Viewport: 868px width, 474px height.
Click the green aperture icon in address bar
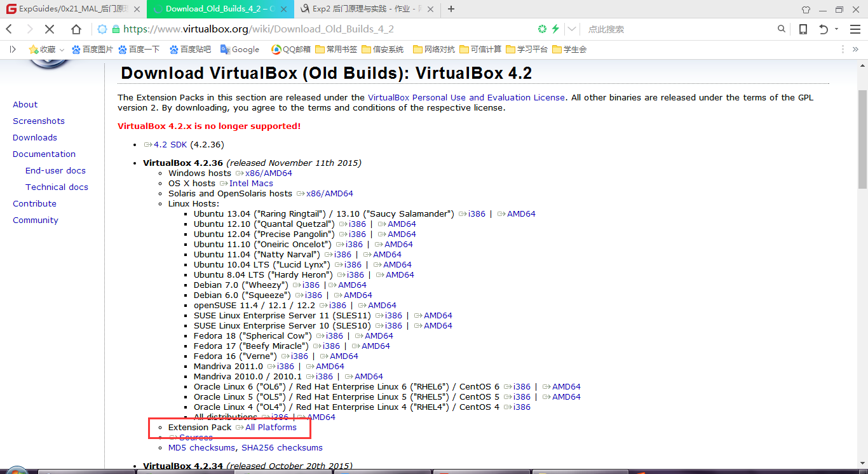pos(542,29)
